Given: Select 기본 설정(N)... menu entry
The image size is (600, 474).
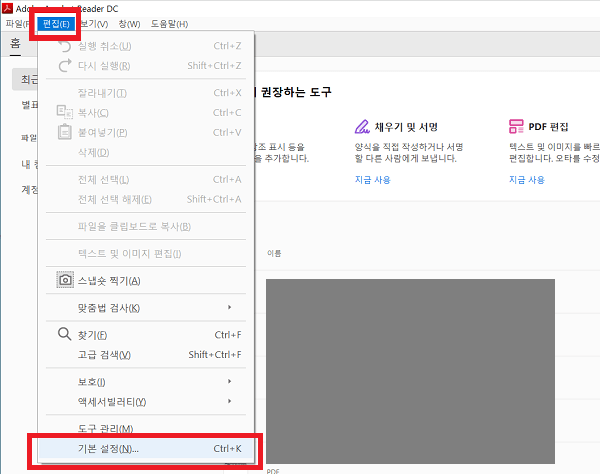Looking at the screenshot, I should (146, 448).
